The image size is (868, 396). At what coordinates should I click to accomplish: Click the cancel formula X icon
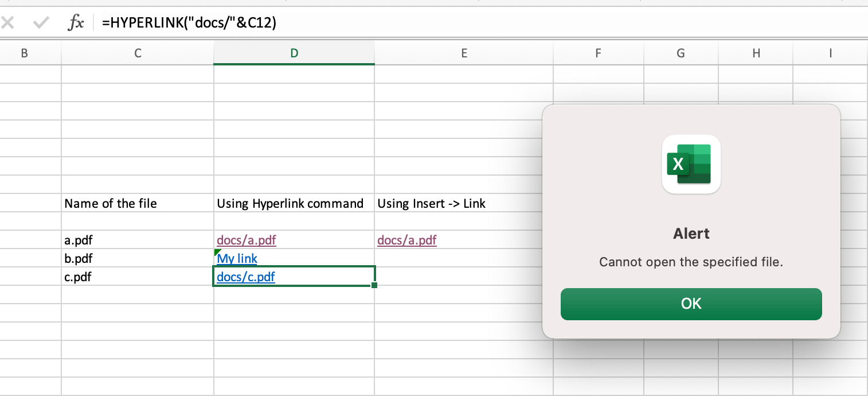coord(8,23)
